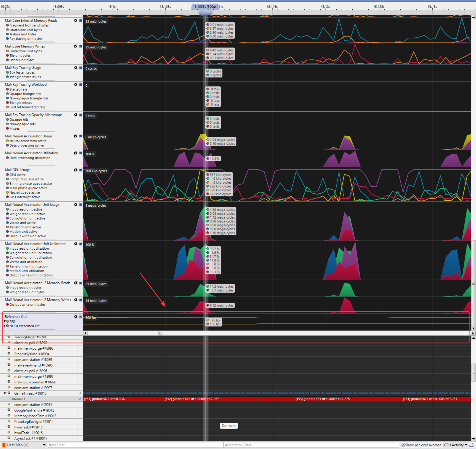Toggle blue square on Mali Ray Tracing Usage

point(81,68)
